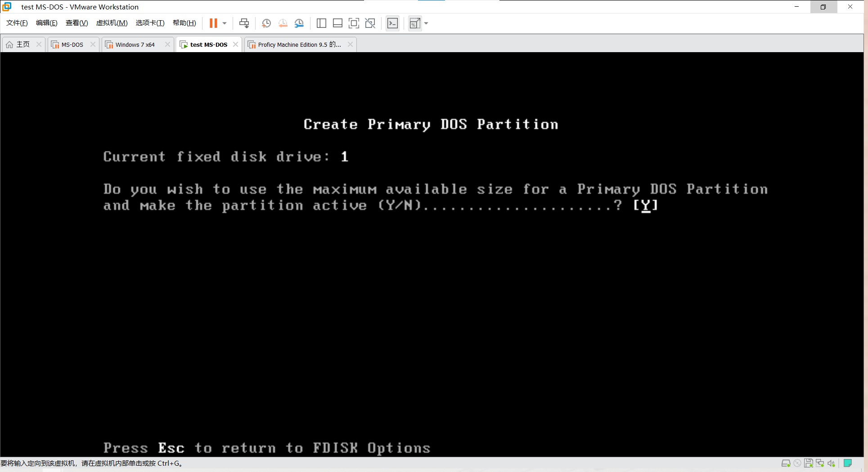This screenshot has height=472, width=868.
Task: Open the 文件(F) menu
Action: [17, 23]
